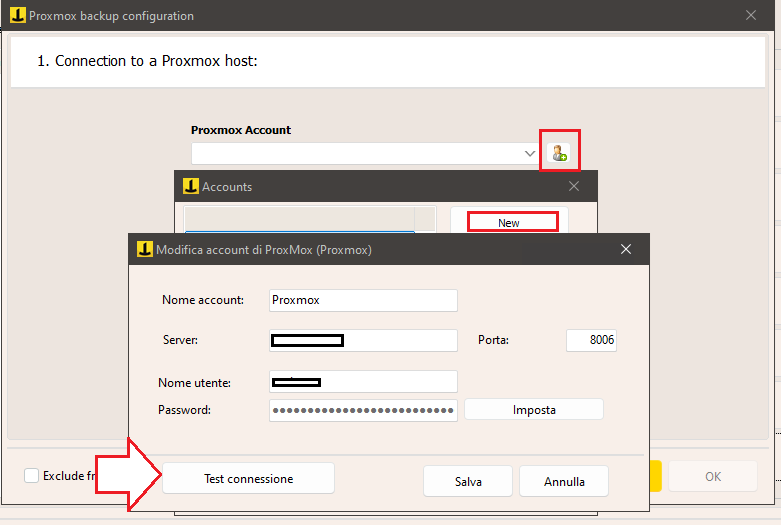Click the Password field

point(363,410)
